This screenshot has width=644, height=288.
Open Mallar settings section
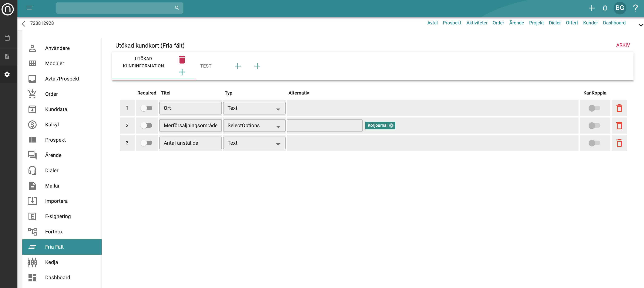point(62,186)
